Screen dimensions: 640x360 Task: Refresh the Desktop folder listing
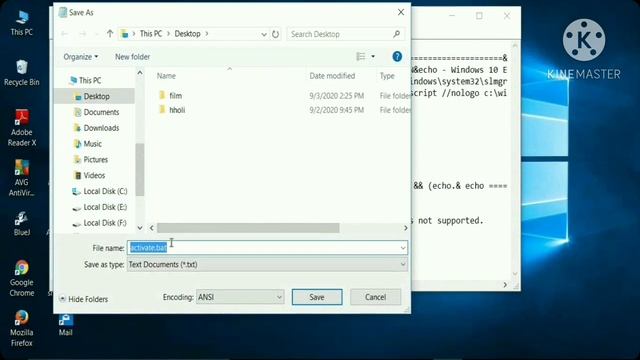coord(276,34)
